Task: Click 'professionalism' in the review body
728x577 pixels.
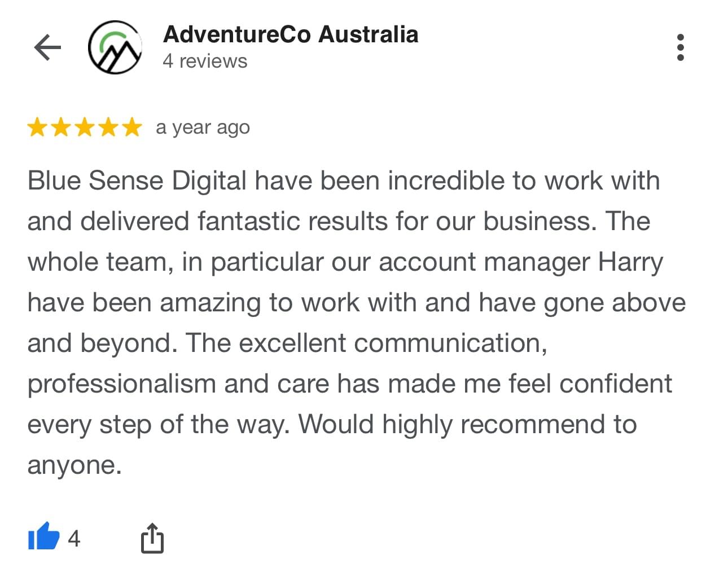Action: pos(121,384)
